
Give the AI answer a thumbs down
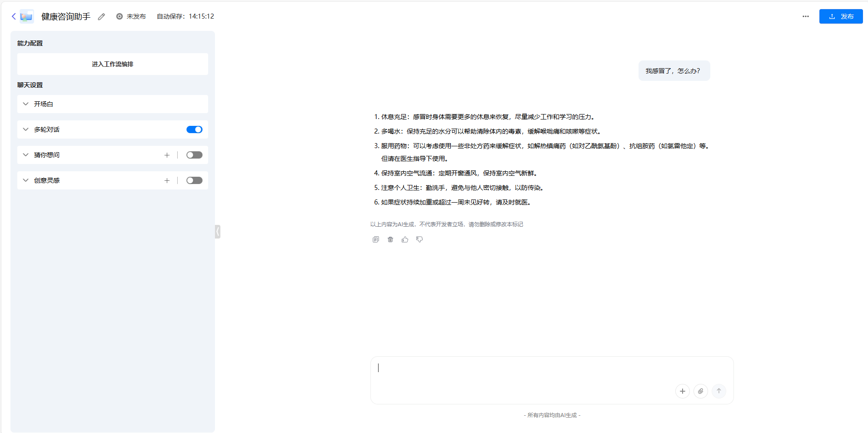(x=419, y=239)
